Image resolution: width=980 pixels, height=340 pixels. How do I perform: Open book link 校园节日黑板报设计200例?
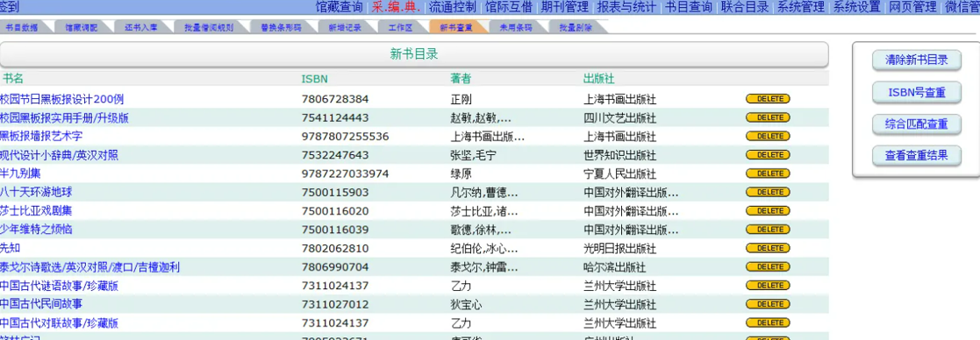62,98
